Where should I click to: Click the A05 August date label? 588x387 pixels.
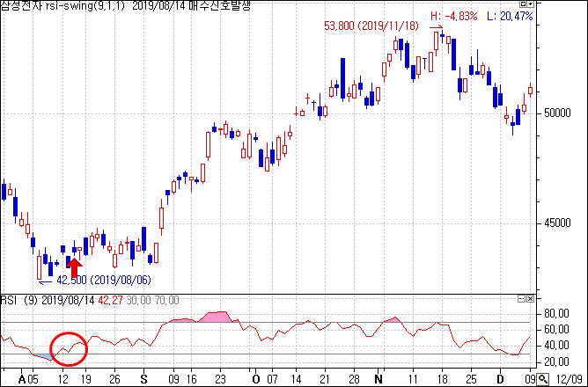(28, 379)
